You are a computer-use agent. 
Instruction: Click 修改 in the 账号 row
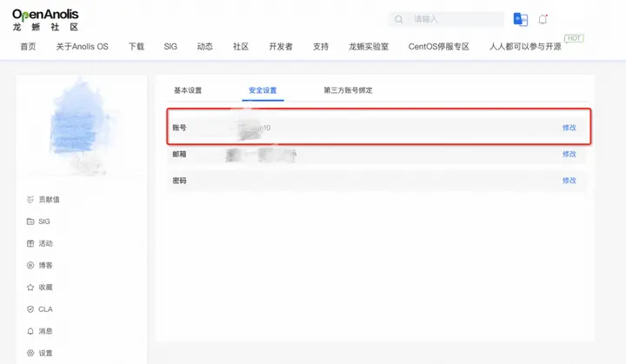(569, 128)
